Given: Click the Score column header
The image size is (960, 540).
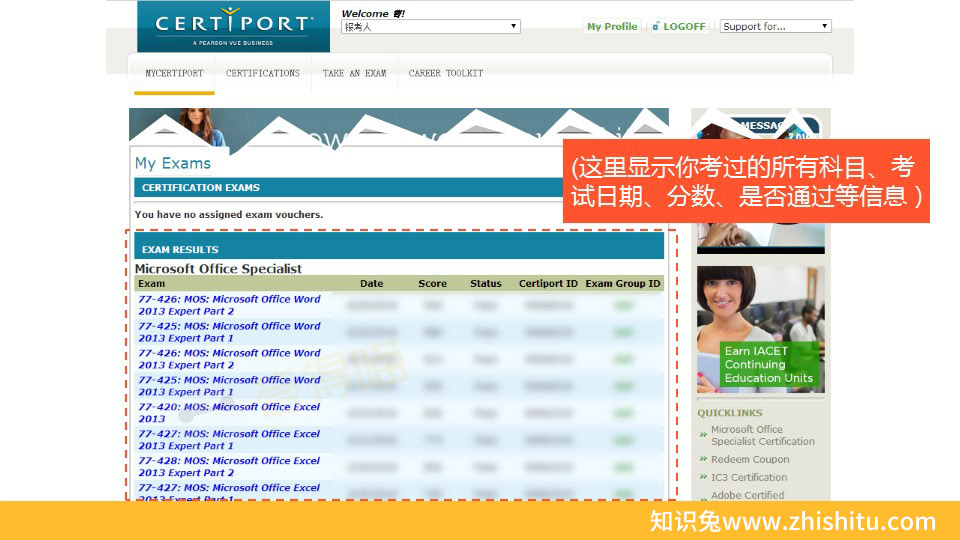Looking at the screenshot, I should (432, 283).
